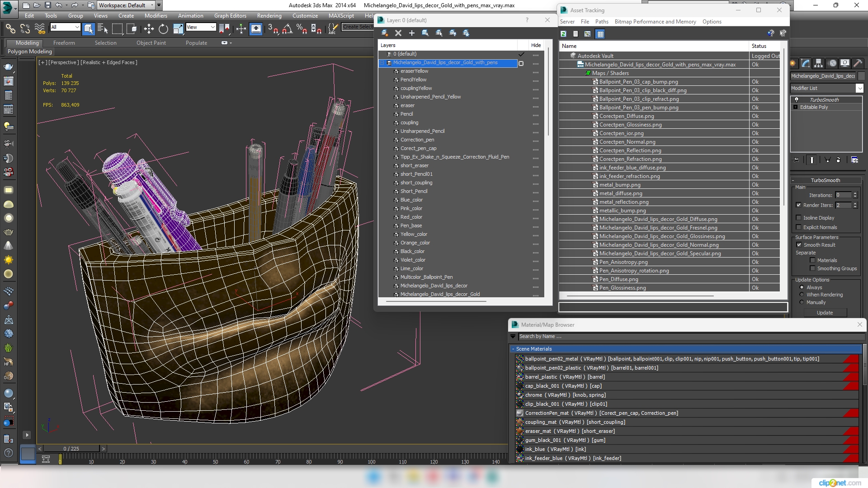Open the Select by Name tool
Viewport: 868px width, 488px height.
point(103,29)
